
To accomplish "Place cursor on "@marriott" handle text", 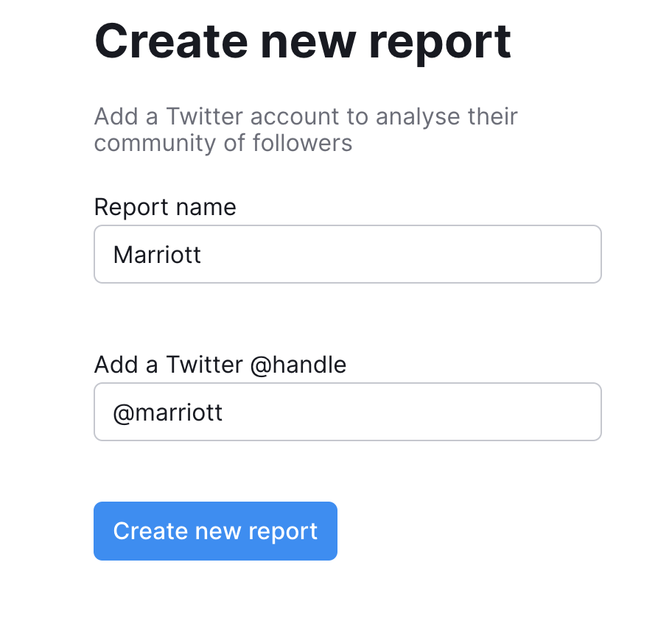I will pos(167,412).
